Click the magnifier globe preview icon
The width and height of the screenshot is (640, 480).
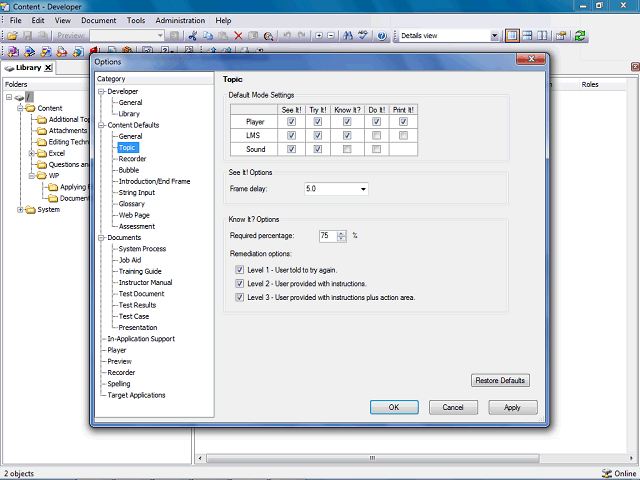(x=268, y=36)
